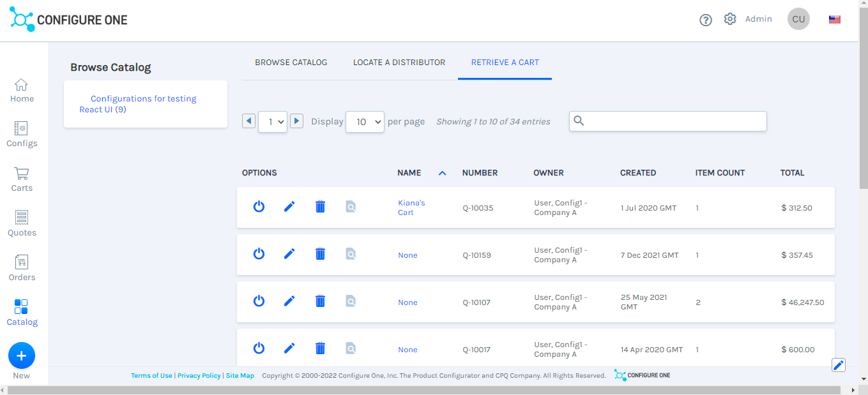Activate Kiana's Cart with power icon
The image size is (868, 395).
point(259,207)
